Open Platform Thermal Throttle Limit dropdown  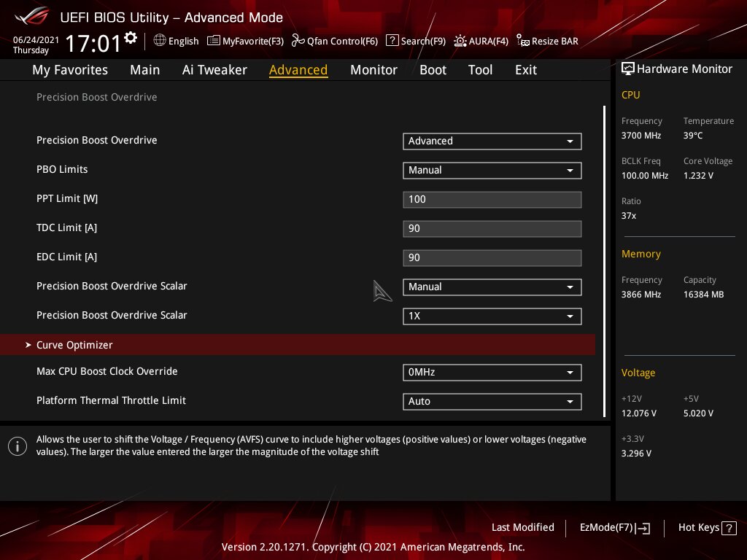tap(492, 402)
